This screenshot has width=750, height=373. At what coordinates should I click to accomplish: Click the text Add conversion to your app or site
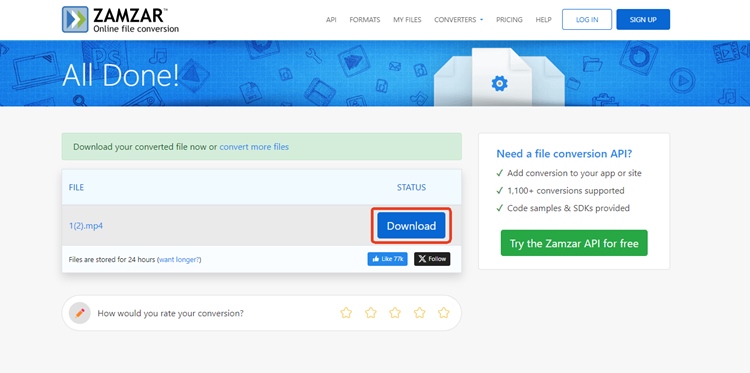pyautogui.click(x=574, y=173)
